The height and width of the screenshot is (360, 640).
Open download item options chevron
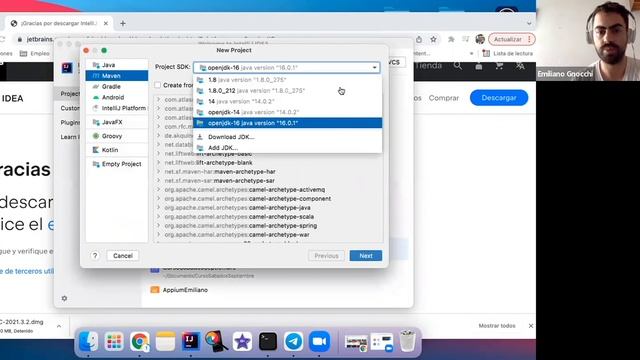pyautogui.click(x=59, y=326)
